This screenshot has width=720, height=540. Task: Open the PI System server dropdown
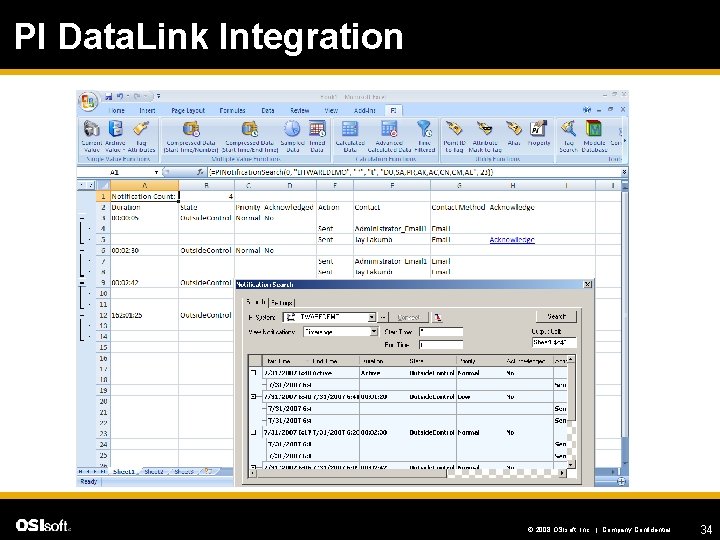click(371, 317)
